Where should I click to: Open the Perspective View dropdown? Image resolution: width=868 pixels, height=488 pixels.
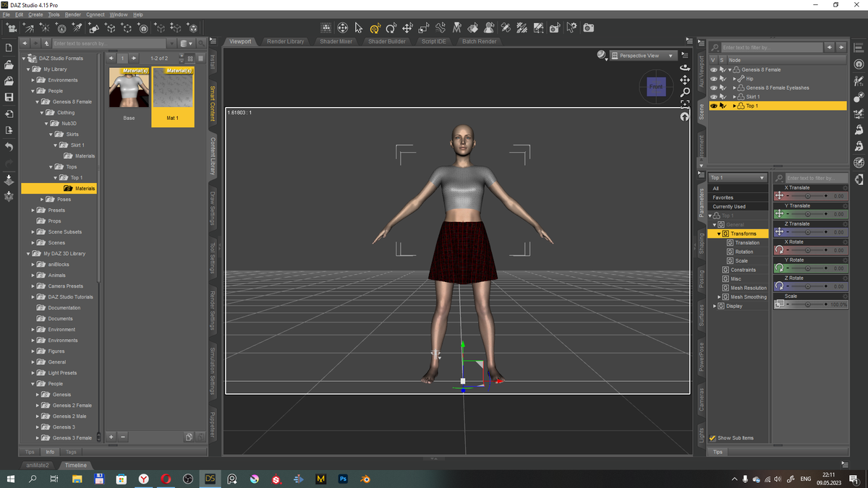point(643,56)
